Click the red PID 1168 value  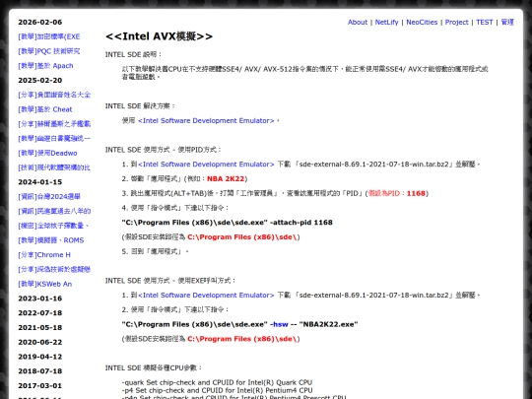click(x=416, y=193)
